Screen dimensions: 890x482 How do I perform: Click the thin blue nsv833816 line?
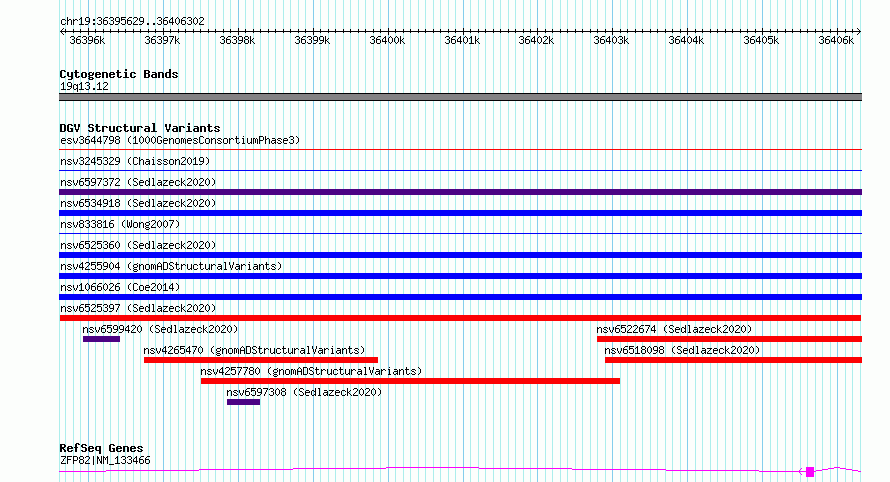point(461,234)
